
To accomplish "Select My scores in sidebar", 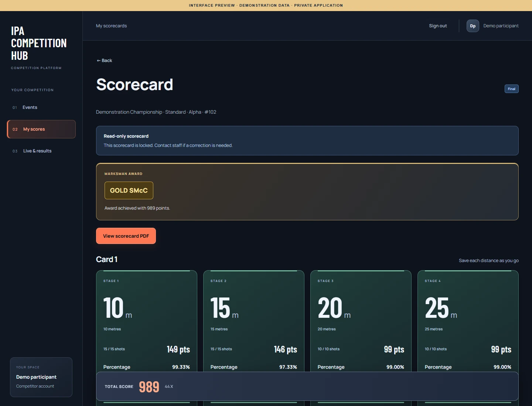I will [x=41, y=129].
